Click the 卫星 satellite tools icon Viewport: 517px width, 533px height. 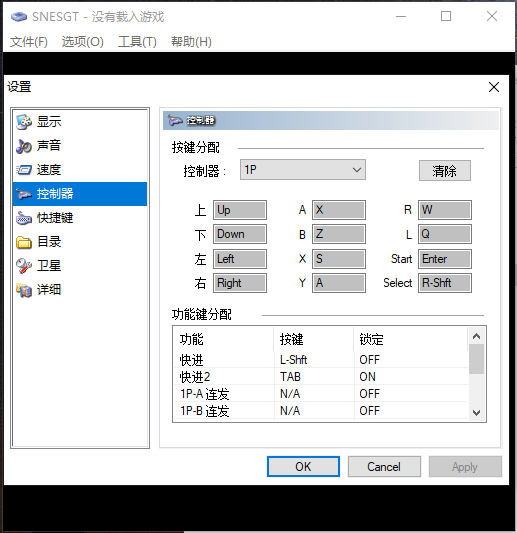[24, 266]
